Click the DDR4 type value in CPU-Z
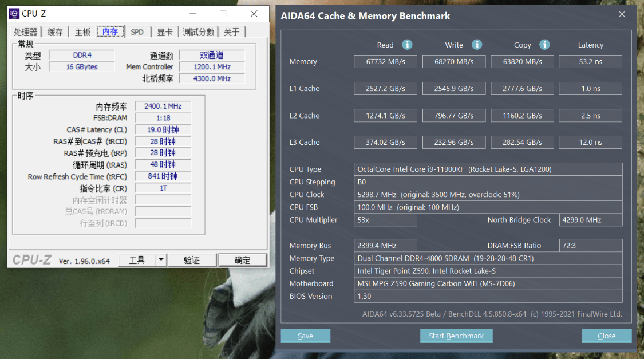Image resolution: width=644 pixels, height=359 pixels. 82,55
